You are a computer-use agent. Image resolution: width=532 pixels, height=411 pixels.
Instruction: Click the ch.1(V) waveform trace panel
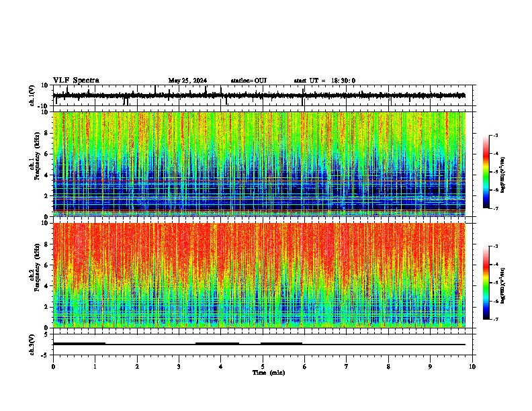[263, 95]
